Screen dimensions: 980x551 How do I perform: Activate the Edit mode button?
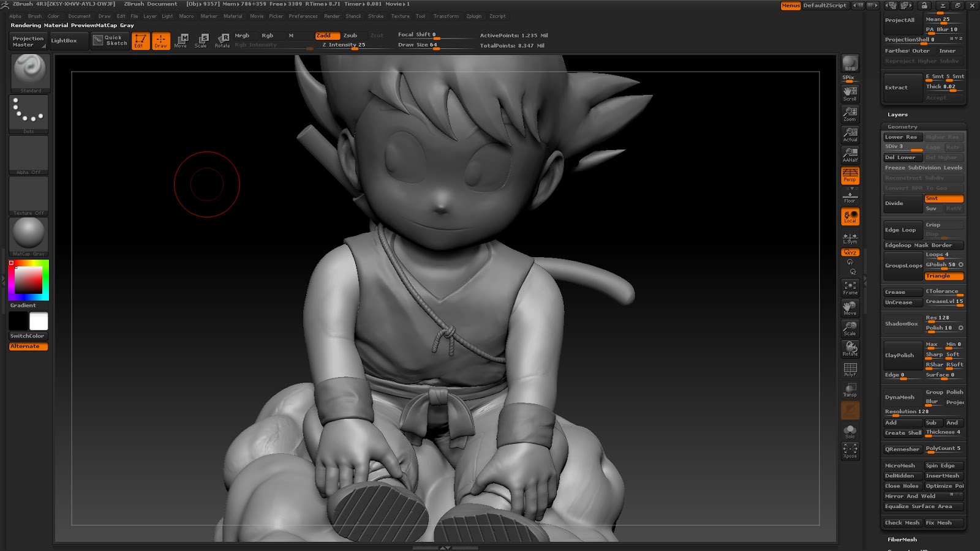[140, 41]
